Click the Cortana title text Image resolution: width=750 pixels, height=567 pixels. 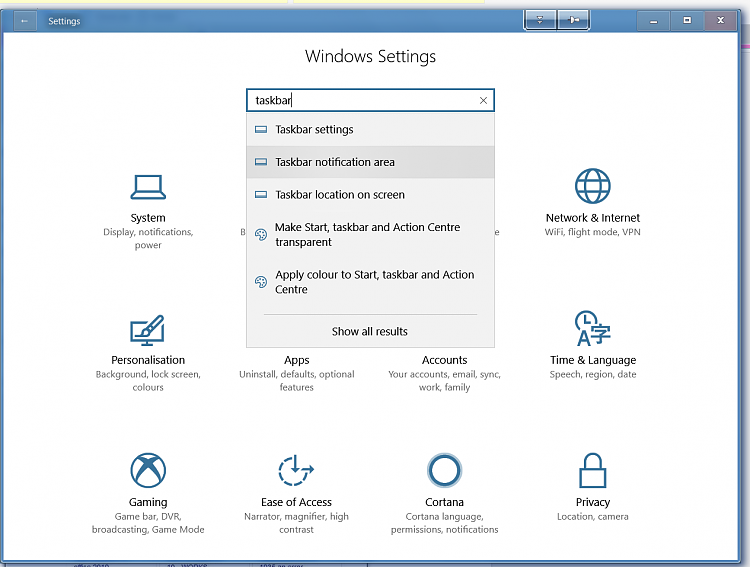point(444,502)
